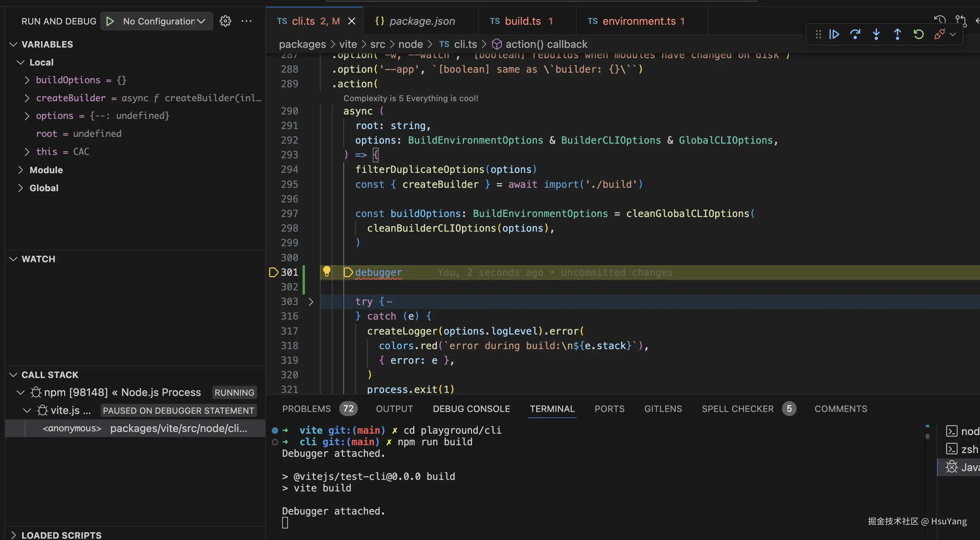Click the src breadcrumb segment
This screenshot has width=980, height=540.
point(377,44)
